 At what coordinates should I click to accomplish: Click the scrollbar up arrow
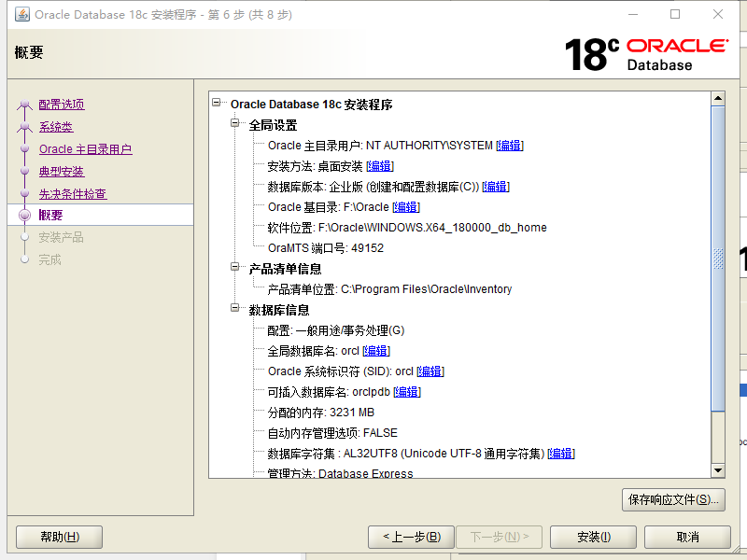718,99
